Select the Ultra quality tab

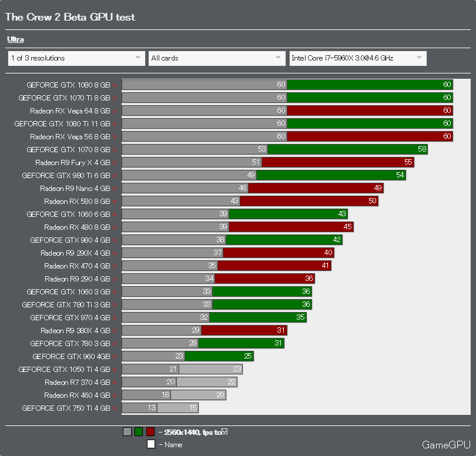tap(15, 39)
